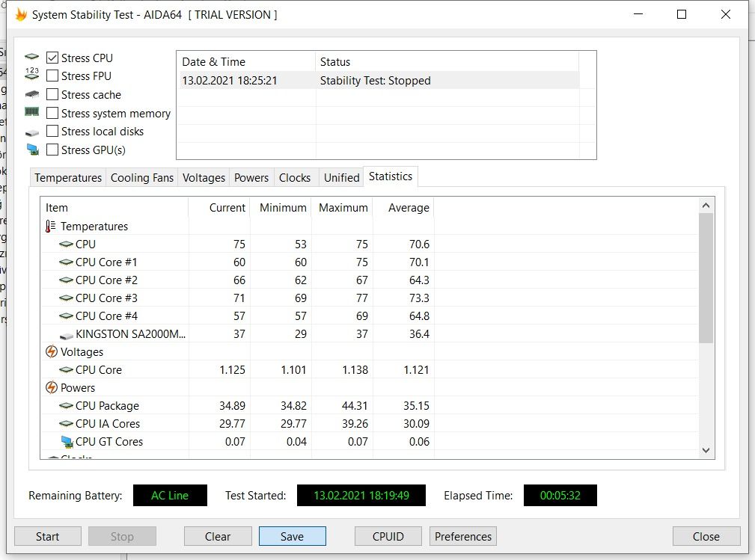Click the chip icon in the CPU temperature row
The height and width of the screenshot is (560, 755).
[x=66, y=244]
